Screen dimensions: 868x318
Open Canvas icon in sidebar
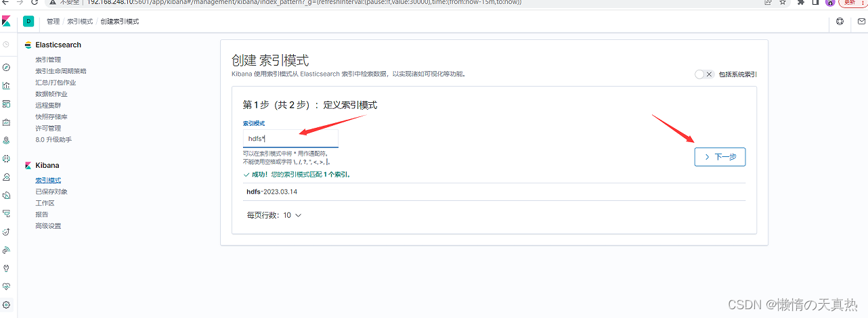pos(6,122)
